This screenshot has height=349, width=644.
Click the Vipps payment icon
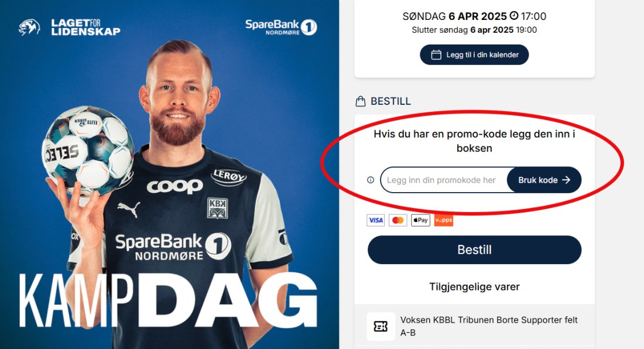click(x=444, y=220)
